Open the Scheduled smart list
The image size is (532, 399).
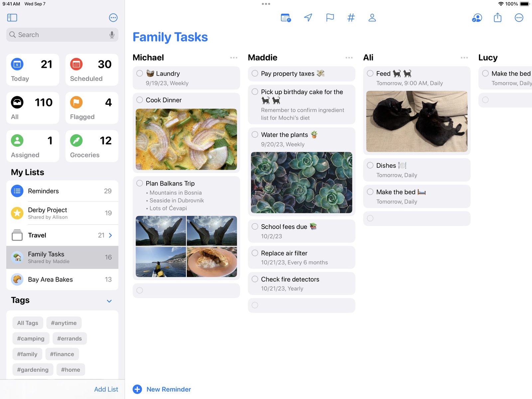click(92, 70)
